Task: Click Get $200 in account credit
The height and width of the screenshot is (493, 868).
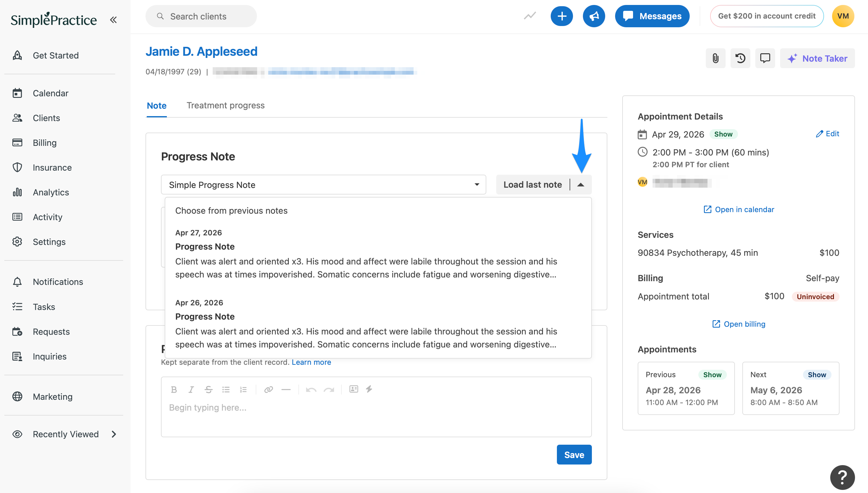Action: [x=766, y=16]
